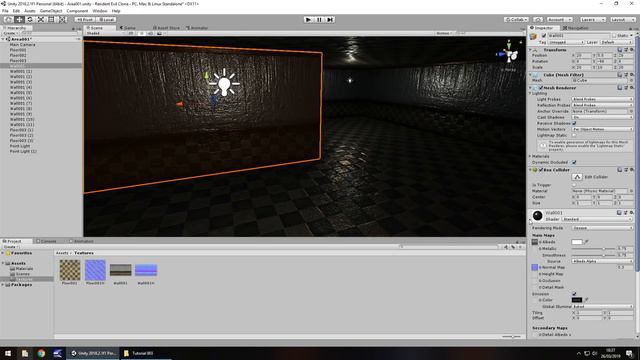640x360 pixels.
Task: Open the Layer dropdown
Action: click(x=616, y=42)
